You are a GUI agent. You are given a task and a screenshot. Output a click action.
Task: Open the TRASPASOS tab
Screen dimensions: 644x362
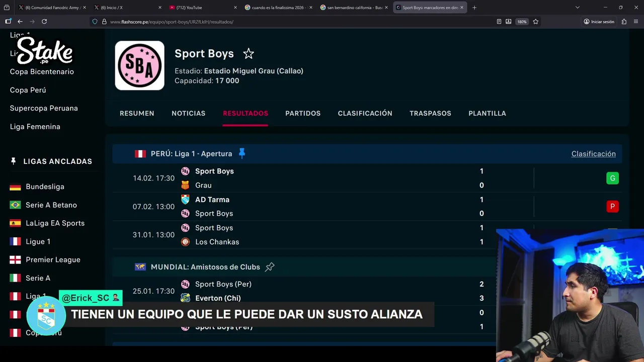tap(430, 113)
